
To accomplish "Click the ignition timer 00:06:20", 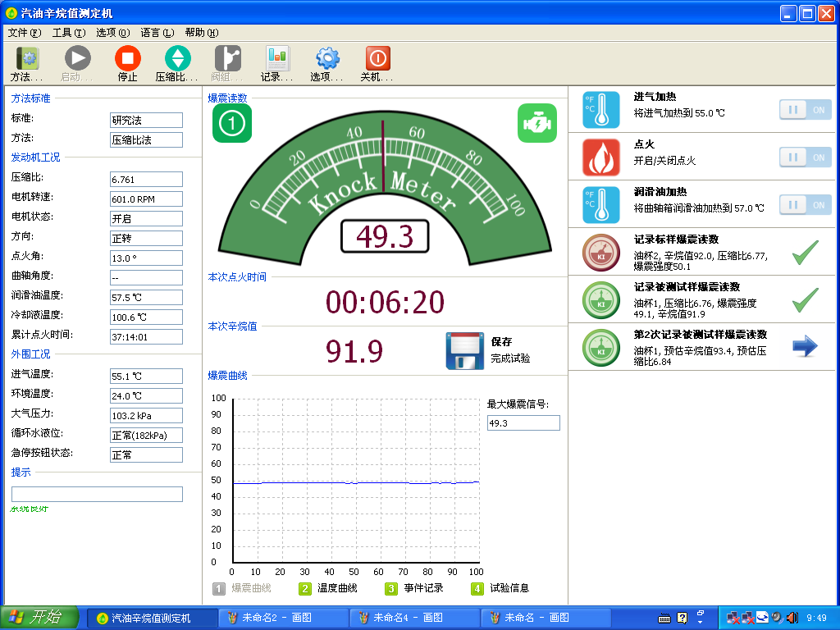I will [x=386, y=302].
